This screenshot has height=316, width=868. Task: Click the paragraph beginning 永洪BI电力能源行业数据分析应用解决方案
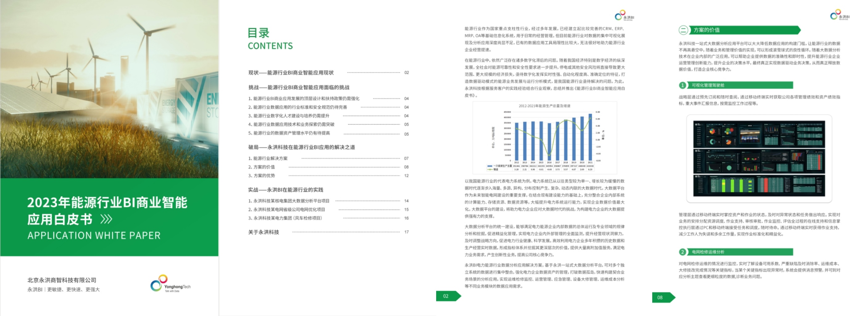tap(545, 276)
